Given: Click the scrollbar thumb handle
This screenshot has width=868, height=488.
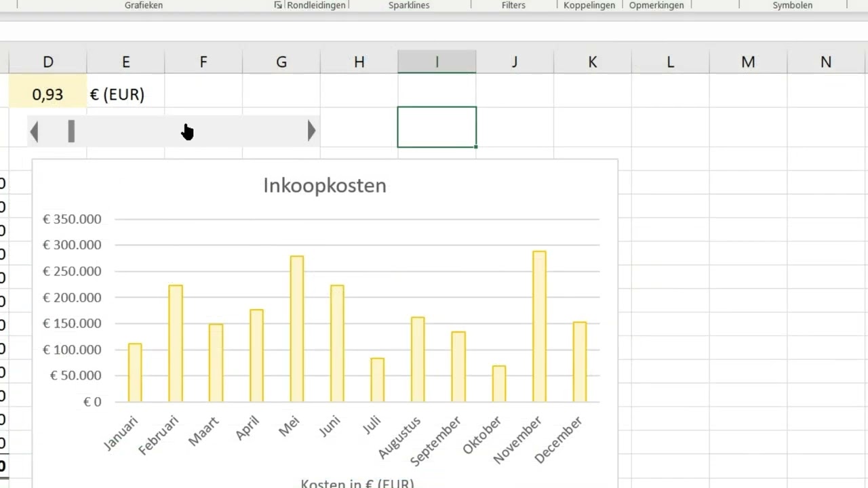Looking at the screenshot, I should (x=71, y=131).
